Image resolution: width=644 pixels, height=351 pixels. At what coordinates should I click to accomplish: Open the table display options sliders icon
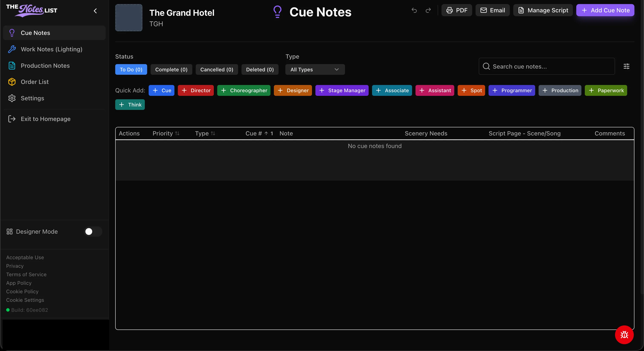(x=627, y=66)
